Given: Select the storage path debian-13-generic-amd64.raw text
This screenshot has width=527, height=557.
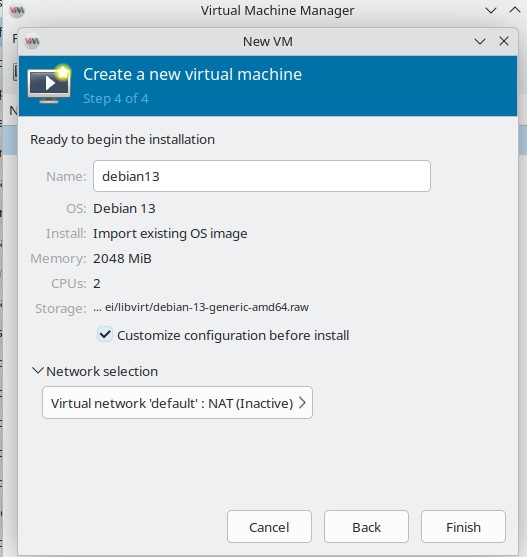Looking at the screenshot, I should click(201, 307).
